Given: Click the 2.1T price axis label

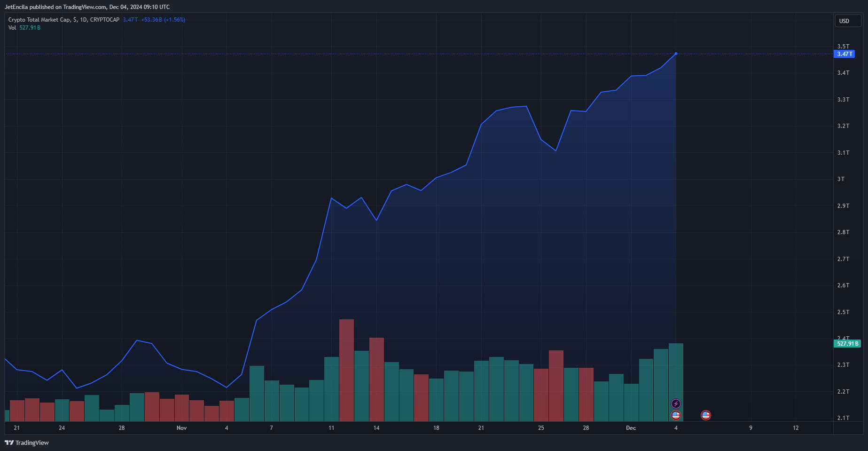Looking at the screenshot, I should [843, 418].
